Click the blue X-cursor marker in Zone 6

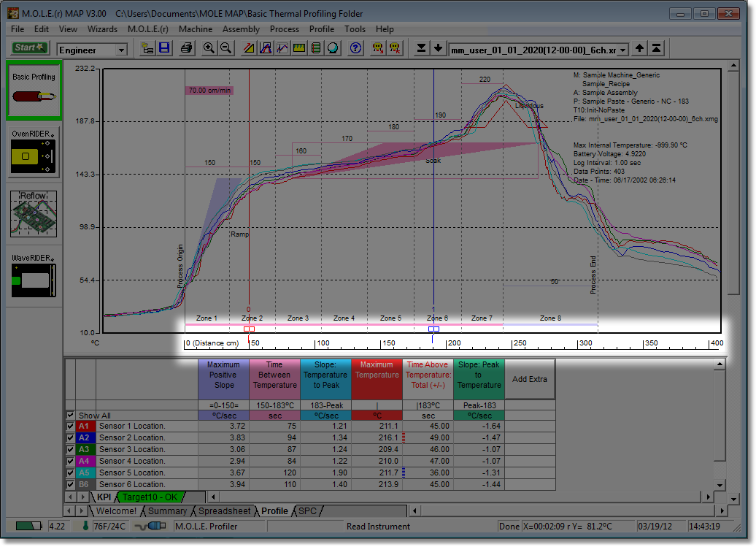pos(434,329)
